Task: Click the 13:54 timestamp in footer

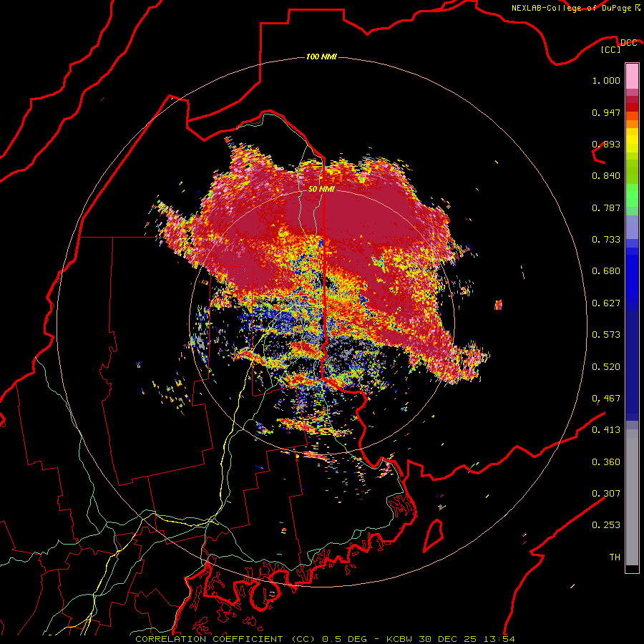Action: click(499, 639)
